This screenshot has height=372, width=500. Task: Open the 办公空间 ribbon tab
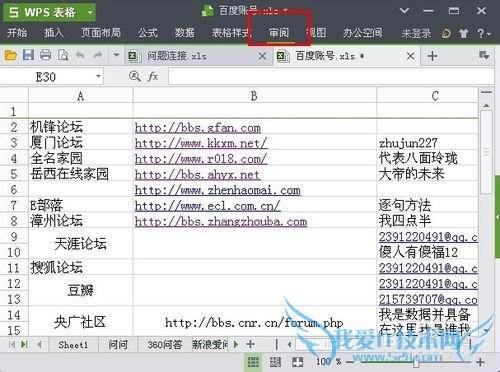click(x=362, y=33)
